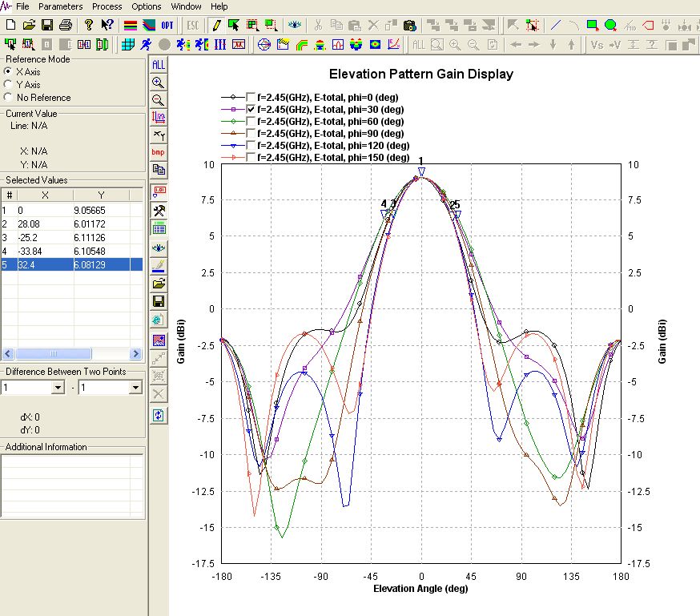
Task: Uncheck the phi=30 (deg) curve checkbox
Action: [x=251, y=108]
